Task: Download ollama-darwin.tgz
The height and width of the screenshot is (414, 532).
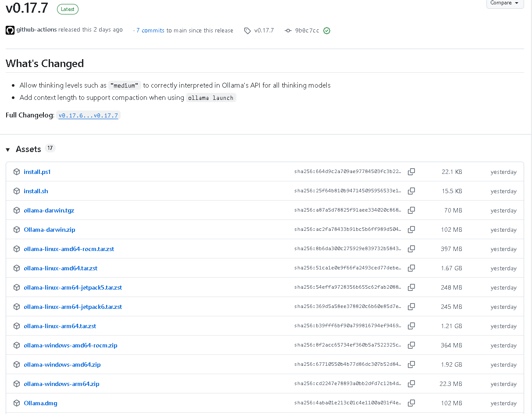Action: click(x=49, y=210)
